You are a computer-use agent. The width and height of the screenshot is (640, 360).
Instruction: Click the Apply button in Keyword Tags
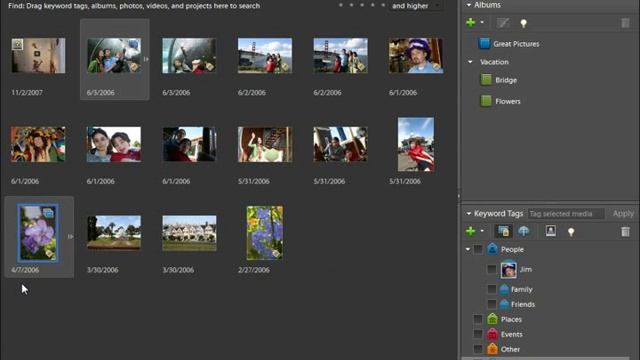[x=623, y=213]
